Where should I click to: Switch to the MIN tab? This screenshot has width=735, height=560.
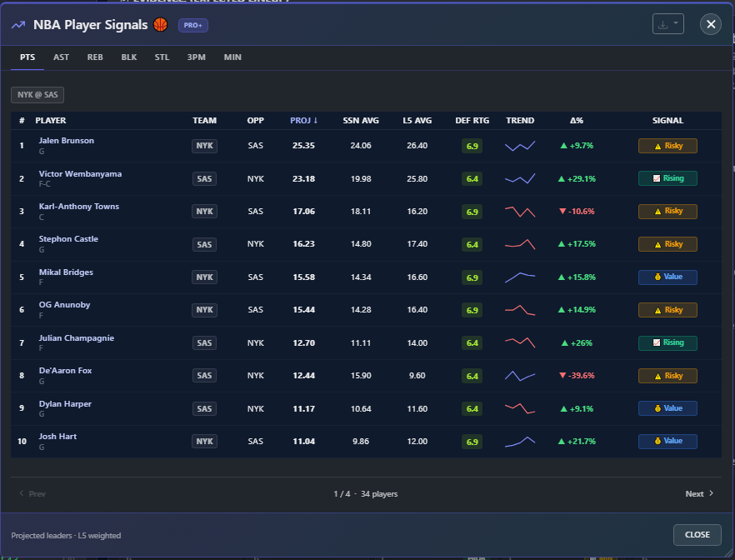[232, 57]
